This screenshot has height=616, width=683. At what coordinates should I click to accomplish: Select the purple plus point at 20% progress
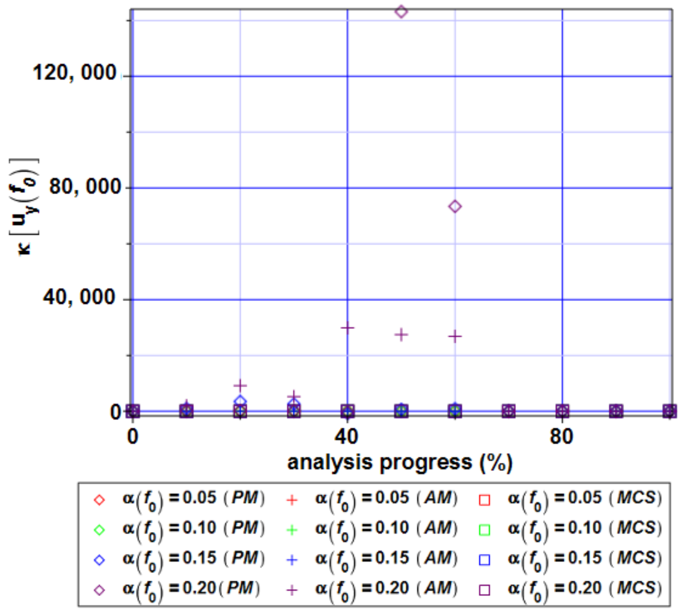(x=240, y=386)
